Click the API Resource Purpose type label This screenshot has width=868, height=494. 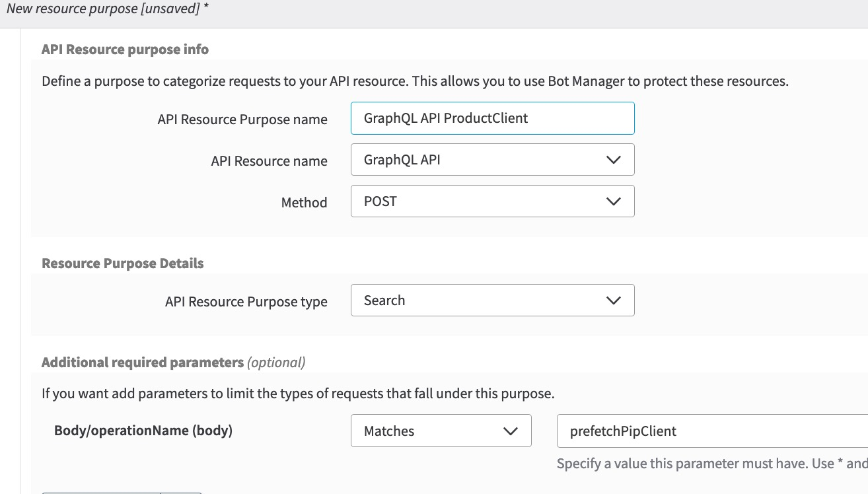[246, 302]
